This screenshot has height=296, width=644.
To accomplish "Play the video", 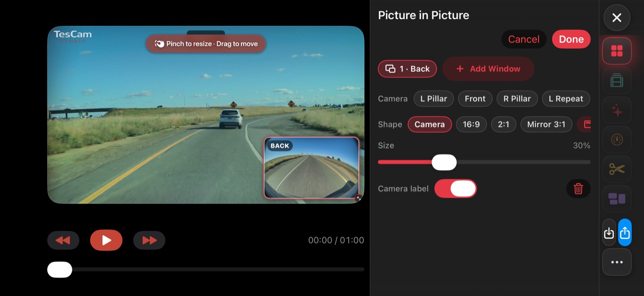I will [106, 240].
